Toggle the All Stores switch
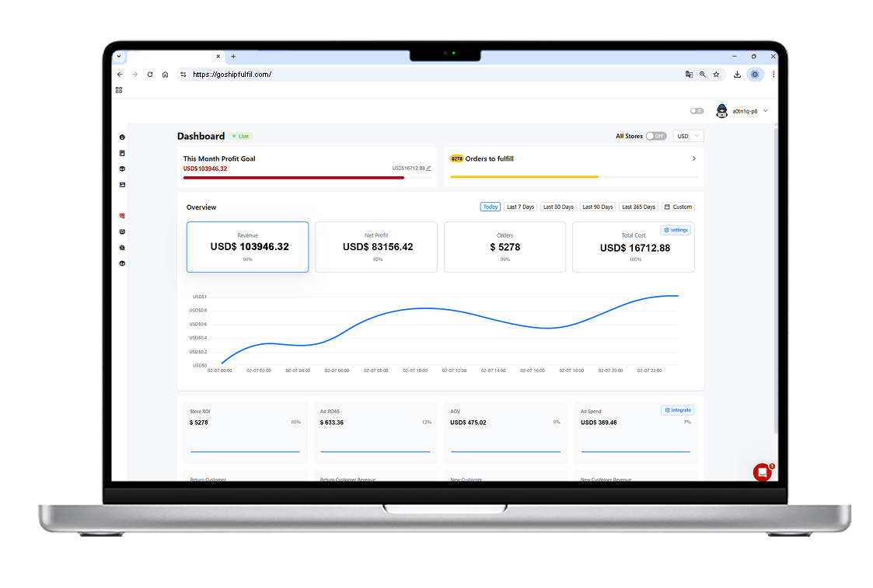This screenshot has height=588, width=873. pos(656,136)
